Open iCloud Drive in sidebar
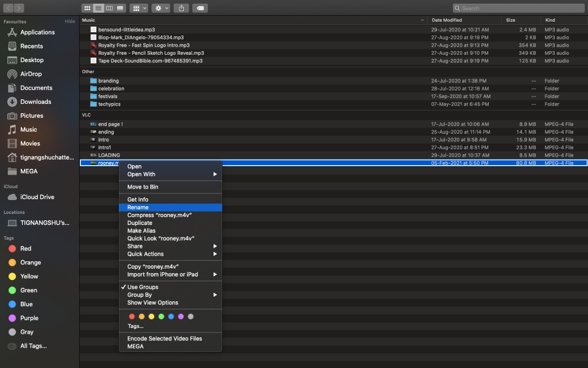588x368 pixels. [37, 197]
